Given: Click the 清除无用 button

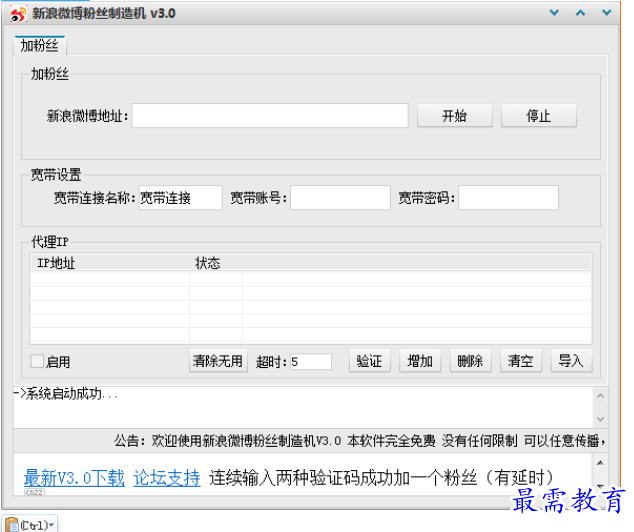Looking at the screenshot, I should pyautogui.click(x=218, y=361).
